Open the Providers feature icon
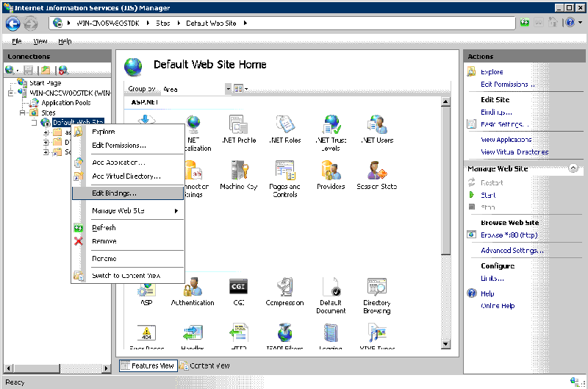This screenshot has height=389, width=588. (x=330, y=171)
